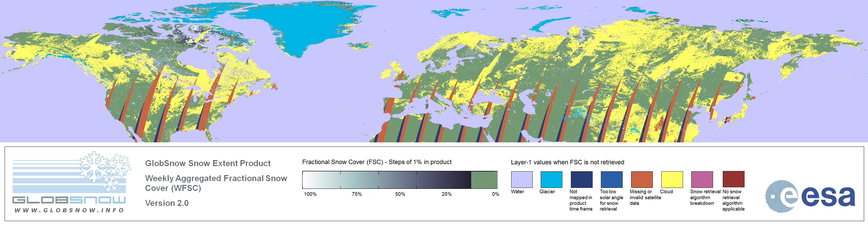The width and height of the screenshot is (868, 225).
Task: Click the '50%' scale label
Action: [x=400, y=194]
